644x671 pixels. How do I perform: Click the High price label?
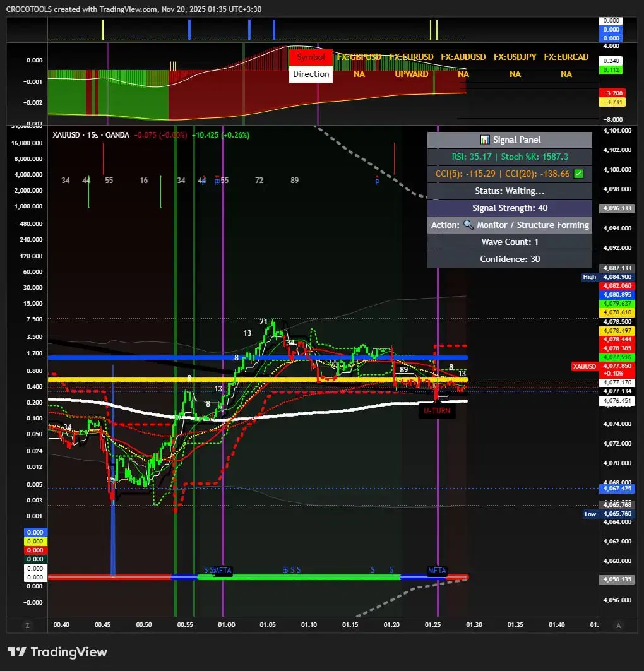[589, 277]
